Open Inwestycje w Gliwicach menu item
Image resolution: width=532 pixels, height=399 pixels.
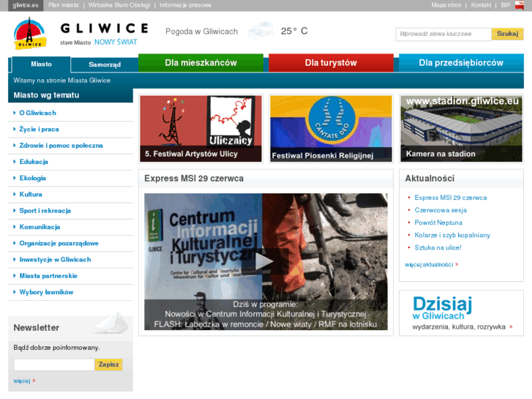[x=55, y=260]
